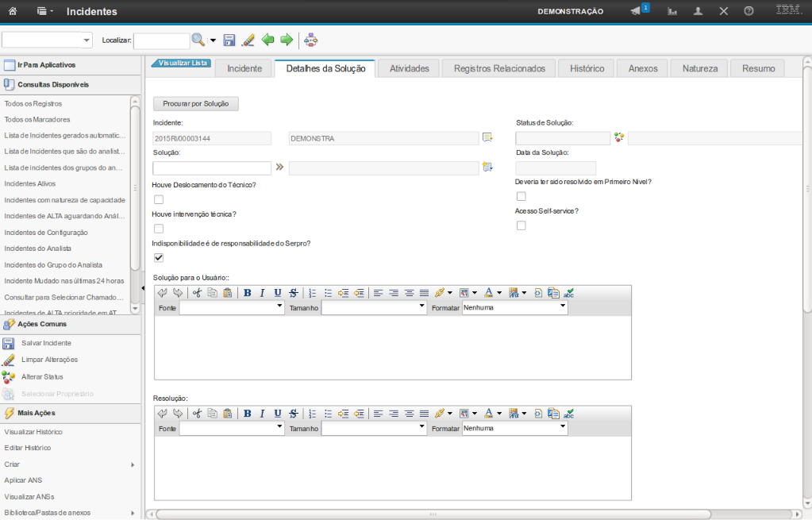Open the help question mark icon
Image resolution: width=812 pixels, height=520 pixels.
tap(749, 11)
